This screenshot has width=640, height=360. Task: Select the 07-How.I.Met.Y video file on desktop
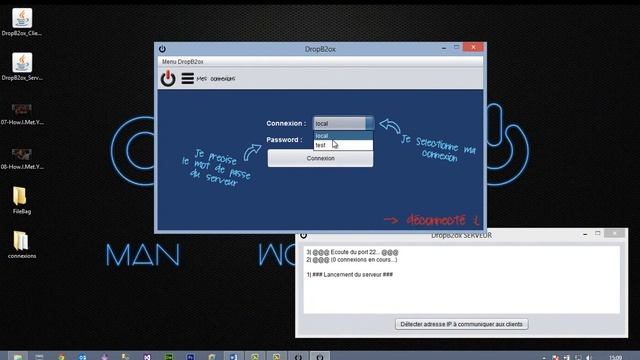[x=22, y=114]
